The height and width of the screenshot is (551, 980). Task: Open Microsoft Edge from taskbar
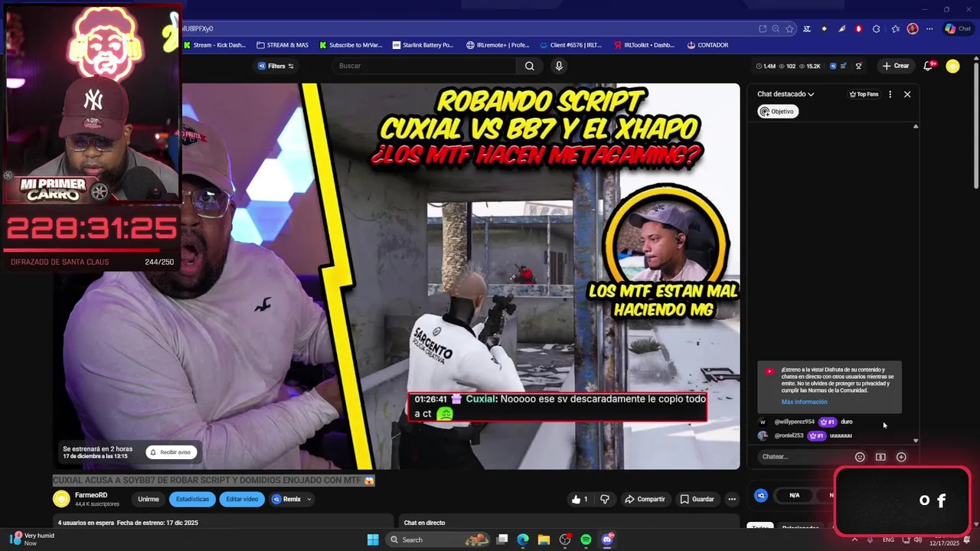coord(523,540)
